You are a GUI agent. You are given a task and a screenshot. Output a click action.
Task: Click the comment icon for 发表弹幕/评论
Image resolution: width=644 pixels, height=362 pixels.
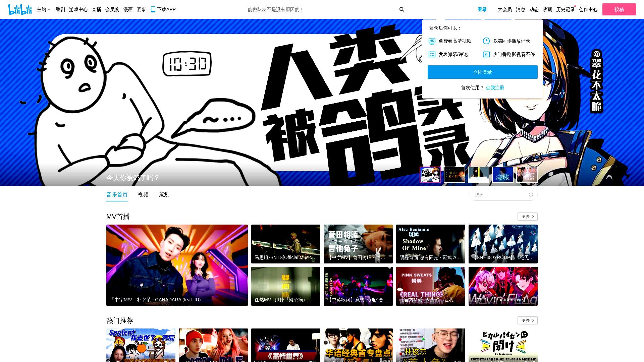pos(432,54)
